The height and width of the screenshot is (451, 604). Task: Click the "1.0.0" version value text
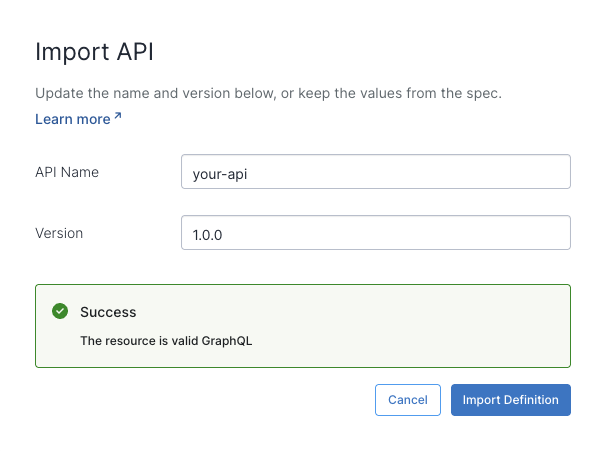tap(209, 234)
